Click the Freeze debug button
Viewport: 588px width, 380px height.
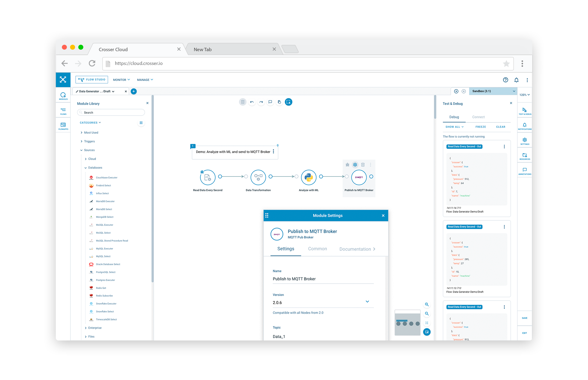(481, 127)
